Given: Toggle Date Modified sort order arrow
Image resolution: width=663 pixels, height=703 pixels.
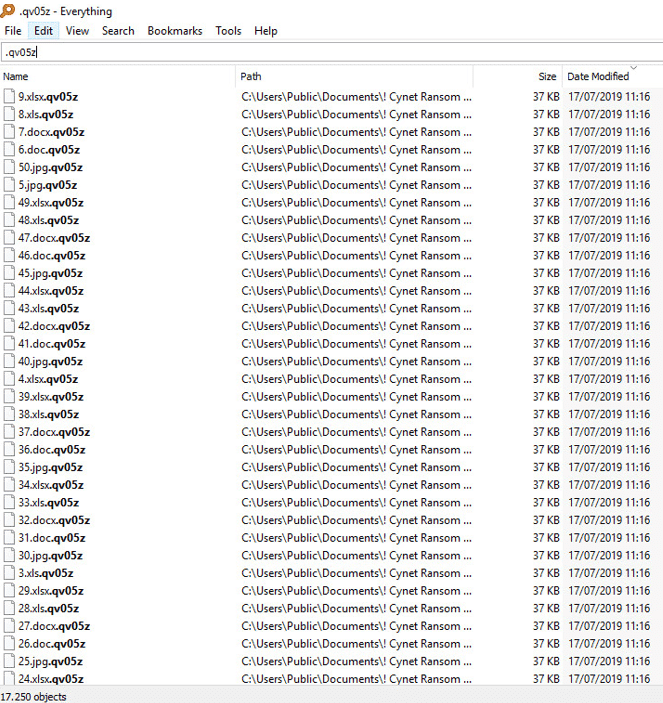Looking at the screenshot, I should click(x=633, y=68).
